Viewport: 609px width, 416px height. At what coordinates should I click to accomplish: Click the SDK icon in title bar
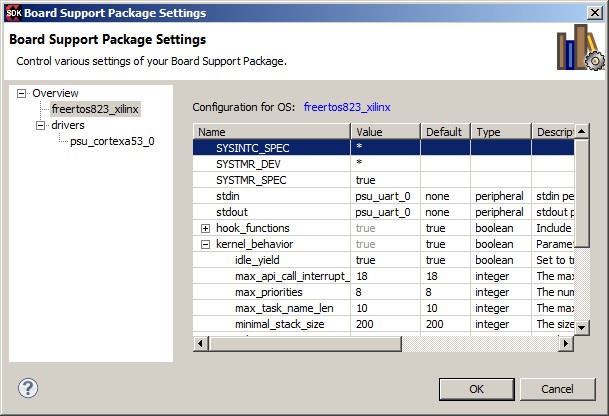pyautogui.click(x=12, y=13)
